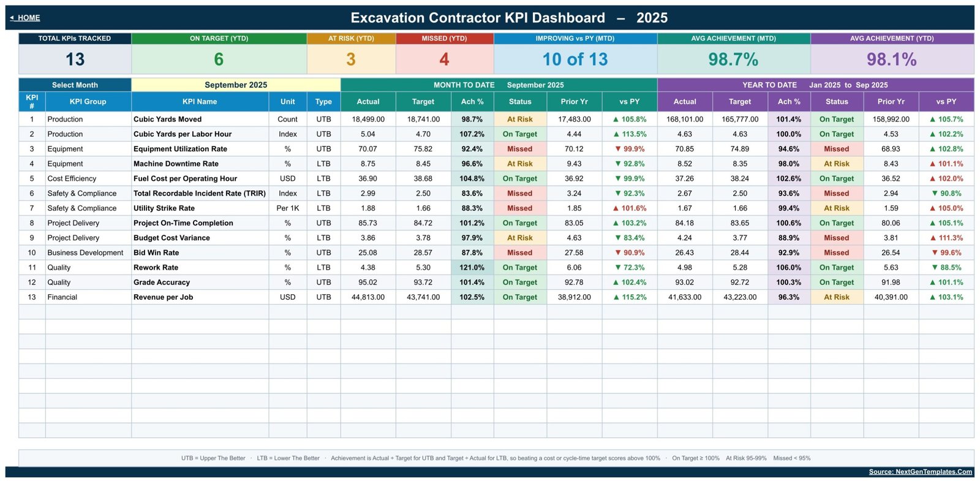Click MTD actual value 18,499.00

368,120
